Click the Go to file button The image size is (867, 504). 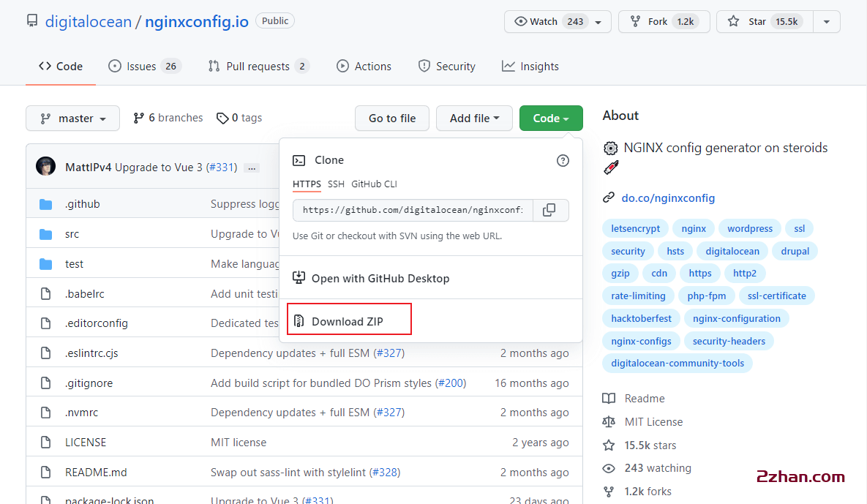(392, 119)
